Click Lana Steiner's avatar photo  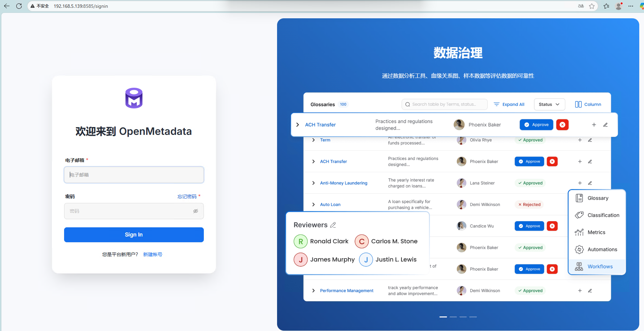(461, 183)
